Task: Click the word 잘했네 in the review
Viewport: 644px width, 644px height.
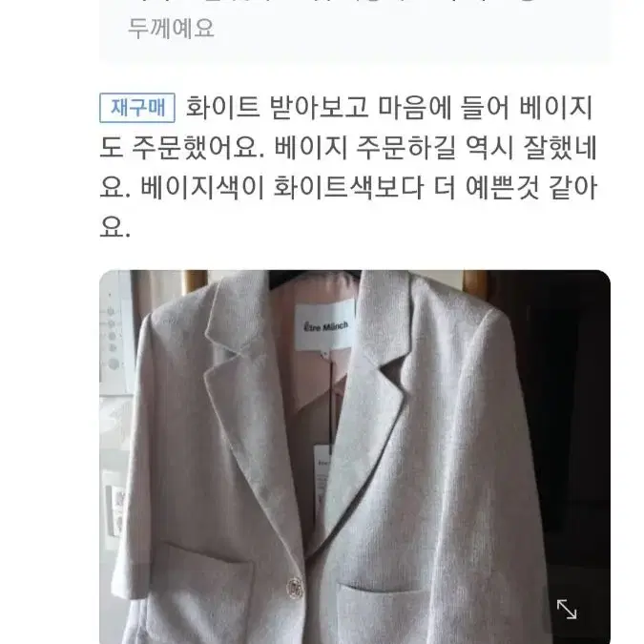Action: coord(560,148)
